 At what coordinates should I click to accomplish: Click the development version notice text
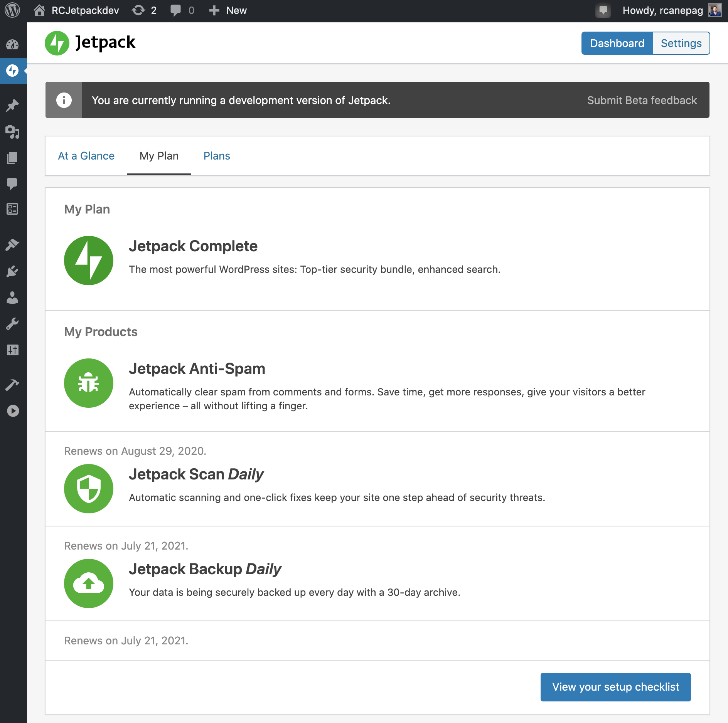coord(241,100)
